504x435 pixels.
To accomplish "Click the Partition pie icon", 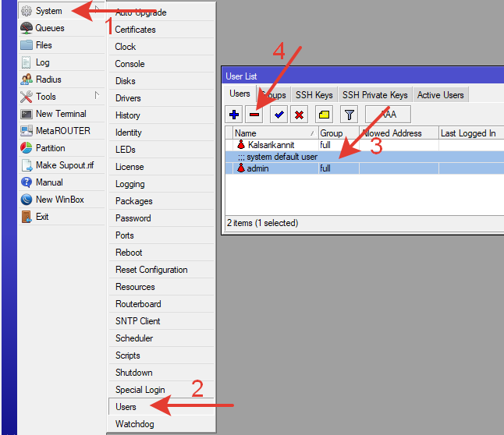I will tap(27, 148).
